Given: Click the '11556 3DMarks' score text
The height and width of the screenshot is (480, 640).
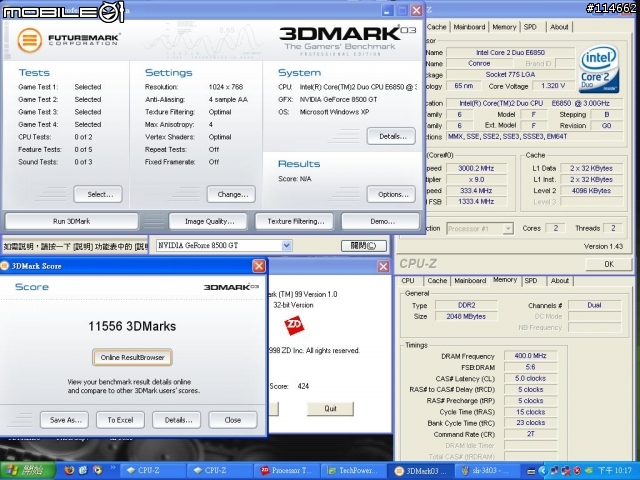Looking at the screenshot, I should click(132, 326).
